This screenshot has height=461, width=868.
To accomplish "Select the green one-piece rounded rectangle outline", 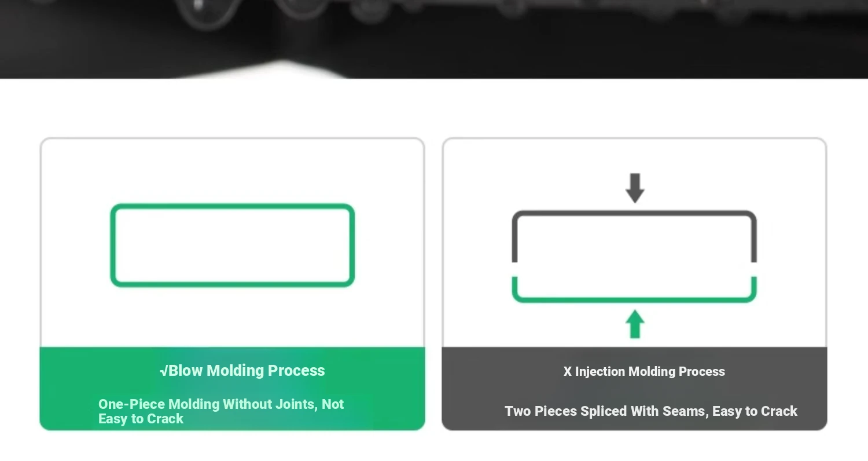I will (232, 245).
